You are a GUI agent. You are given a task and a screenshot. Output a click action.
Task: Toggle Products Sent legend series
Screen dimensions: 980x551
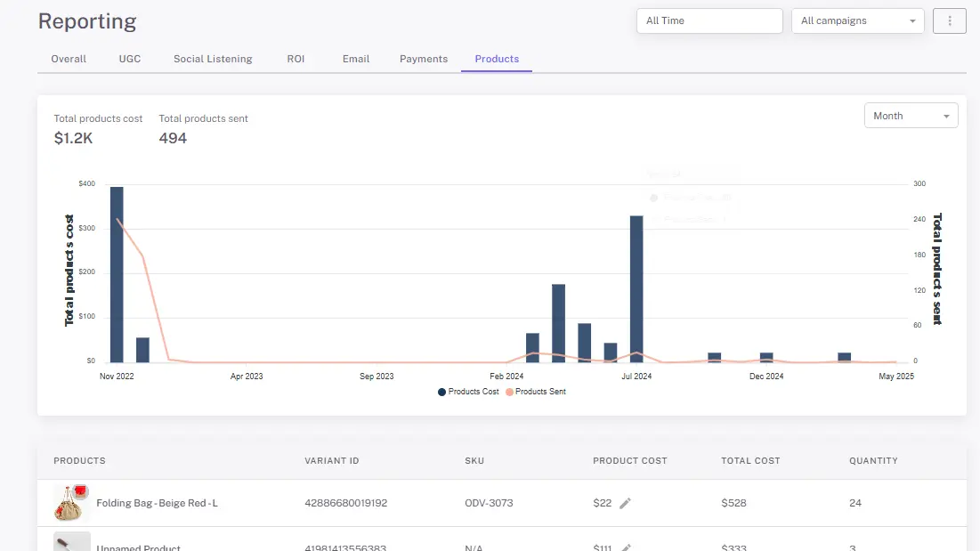point(536,392)
